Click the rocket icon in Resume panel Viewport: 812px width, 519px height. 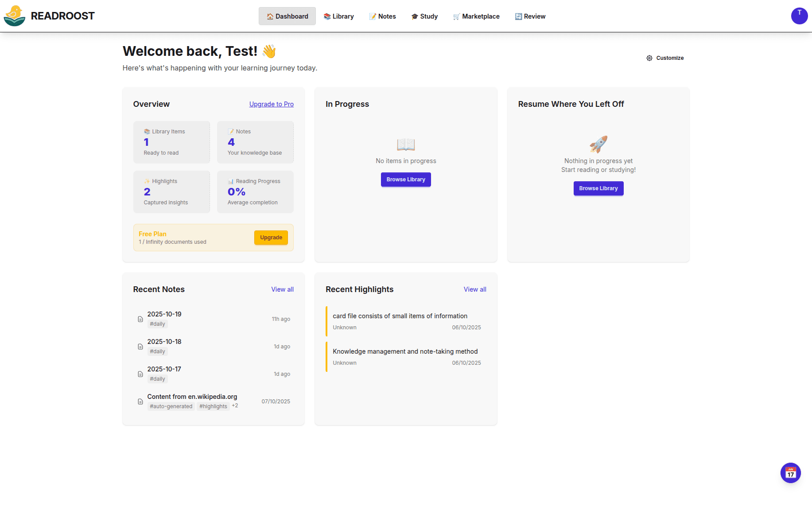pos(598,144)
